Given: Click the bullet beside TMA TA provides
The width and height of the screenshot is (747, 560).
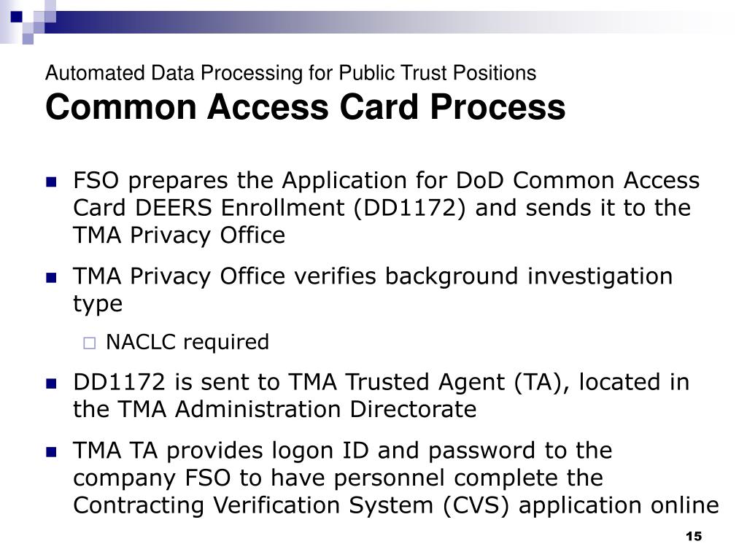Looking at the screenshot, I should pyautogui.click(x=51, y=451).
